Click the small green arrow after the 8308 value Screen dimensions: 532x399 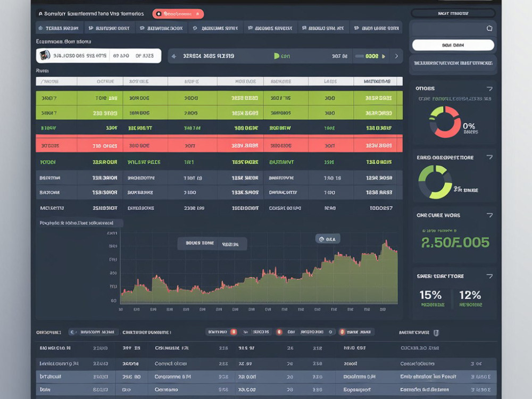(x=384, y=56)
